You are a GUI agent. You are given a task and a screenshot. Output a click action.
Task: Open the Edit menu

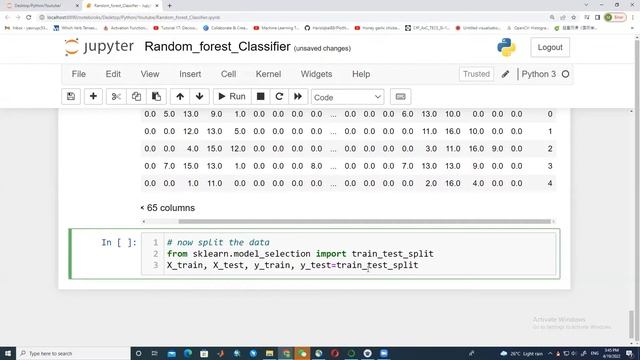pos(113,74)
